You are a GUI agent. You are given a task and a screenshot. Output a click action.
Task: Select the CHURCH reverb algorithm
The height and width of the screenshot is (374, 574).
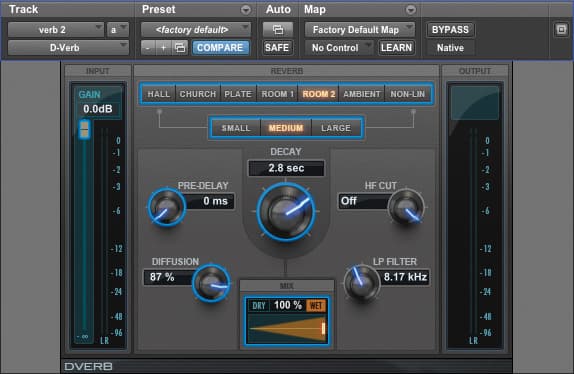(198, 94)
